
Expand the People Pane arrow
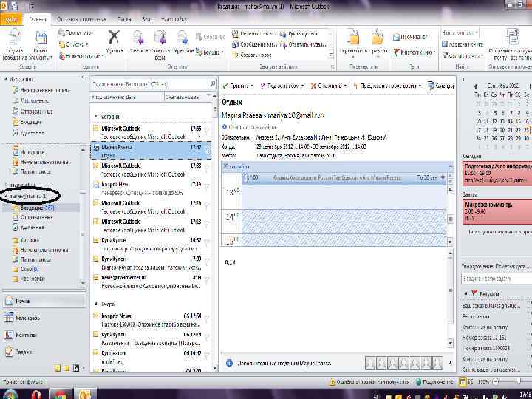tap(451, 363)
